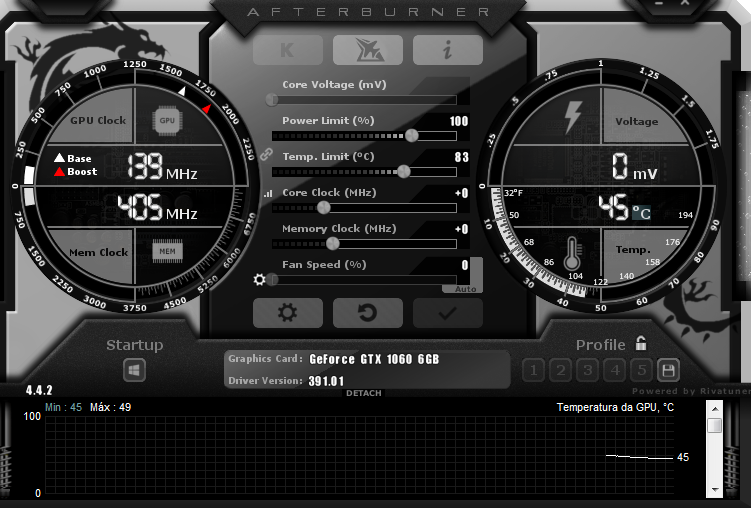The height and width of the screenshot is (508, 751).
Task: Close the Afterburner window
Action: point(685,3)
